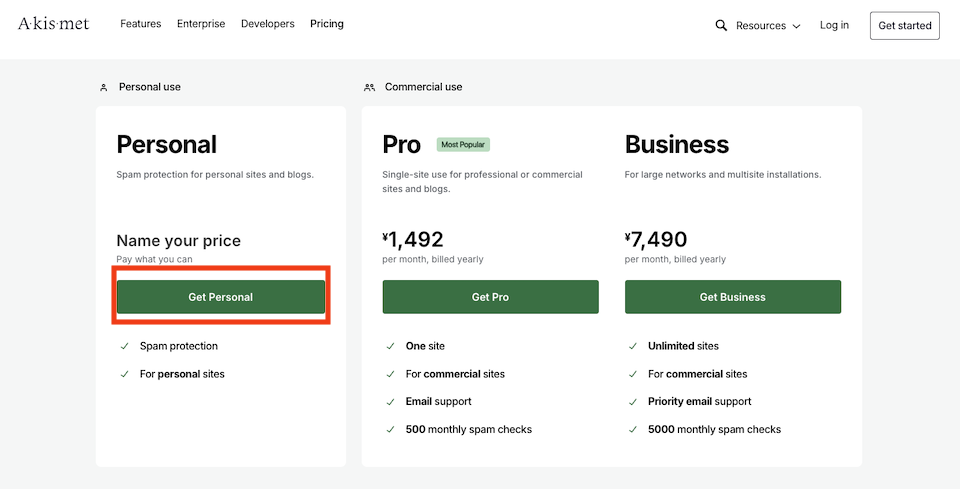Viewport: 960px width, 489px height.
Task: Click the ¥7,490 price
Action: point(656,239)
